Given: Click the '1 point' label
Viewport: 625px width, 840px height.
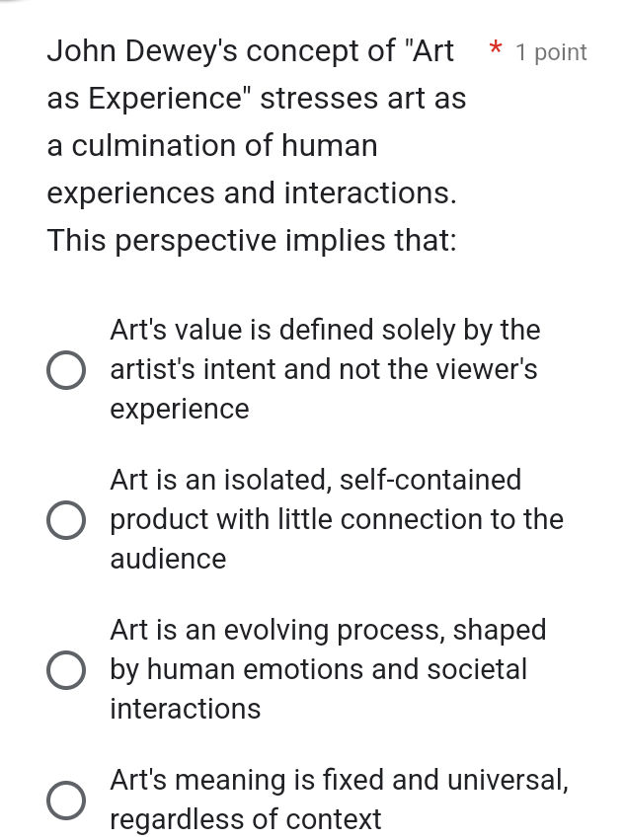Looking at the screenshot, I should [x=550, y=52].
